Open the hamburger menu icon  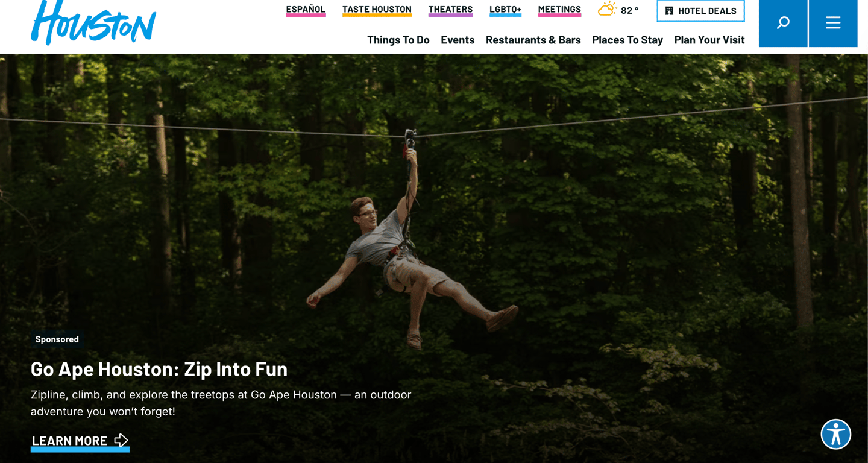(x=833, y=23)
